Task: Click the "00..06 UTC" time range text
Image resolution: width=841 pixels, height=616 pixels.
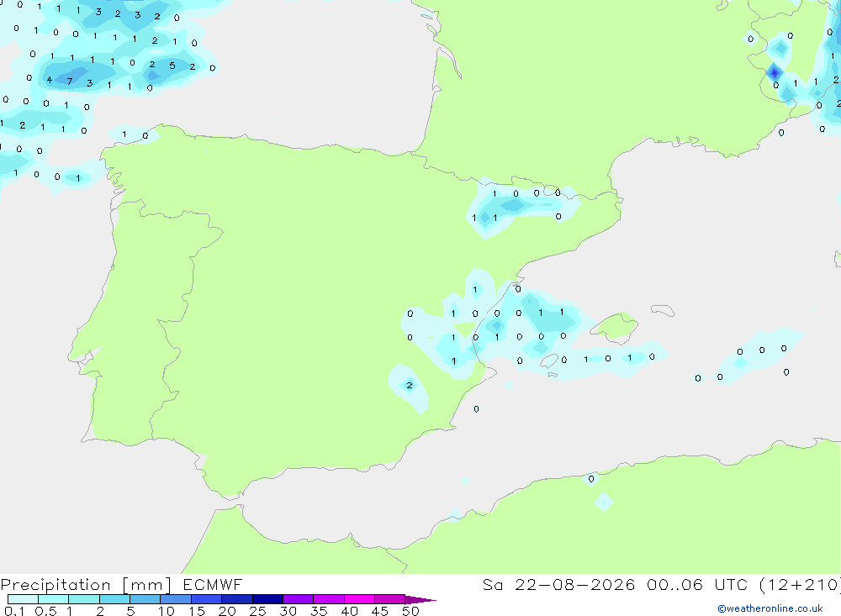Action: [x=698, y=584]
